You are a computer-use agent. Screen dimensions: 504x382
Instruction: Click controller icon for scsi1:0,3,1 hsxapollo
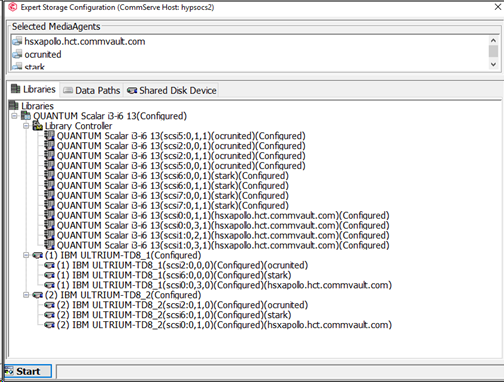[49, 245]
